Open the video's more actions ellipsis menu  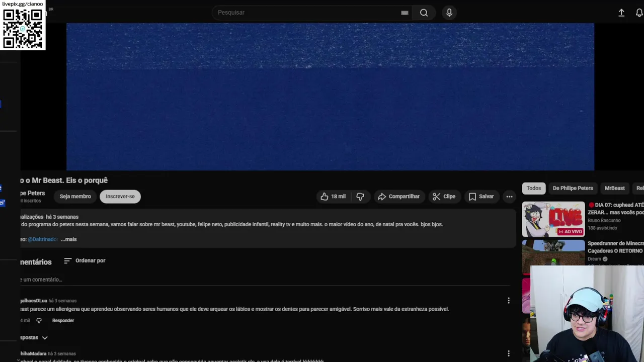tap(509, 197)
